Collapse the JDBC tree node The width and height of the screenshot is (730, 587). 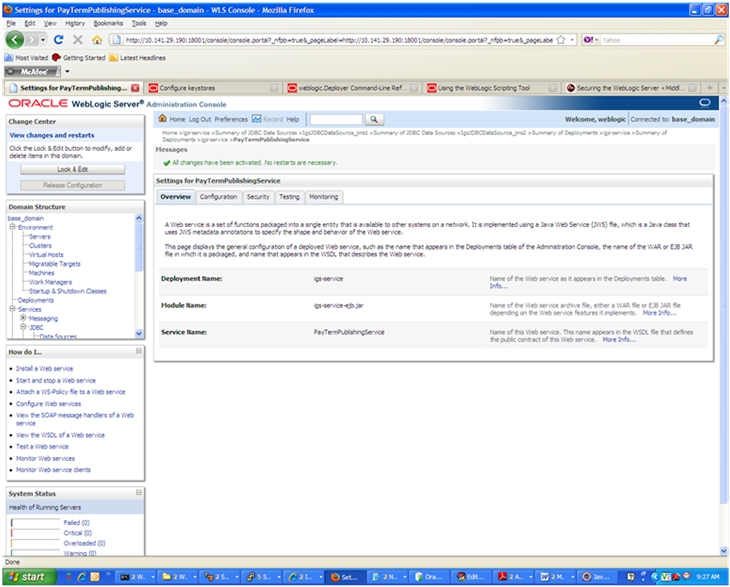(23, 327)
